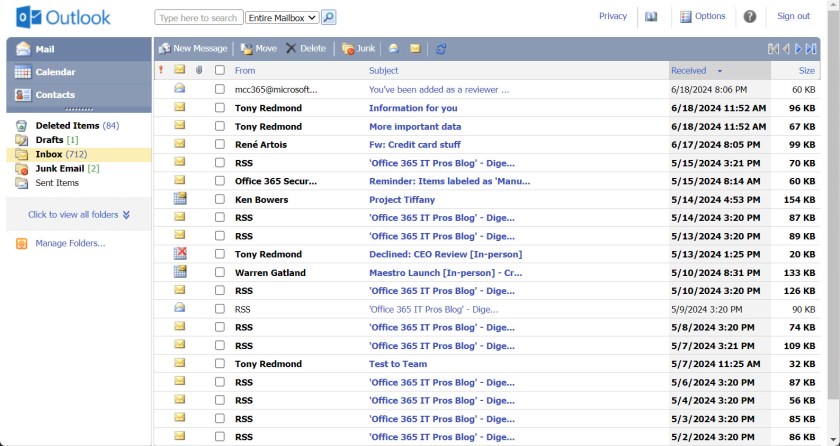Mark selected as read (open envelope toolbar icon)
Image resolution: width=840 pixels, height=446 pixels.
[394, 49]
